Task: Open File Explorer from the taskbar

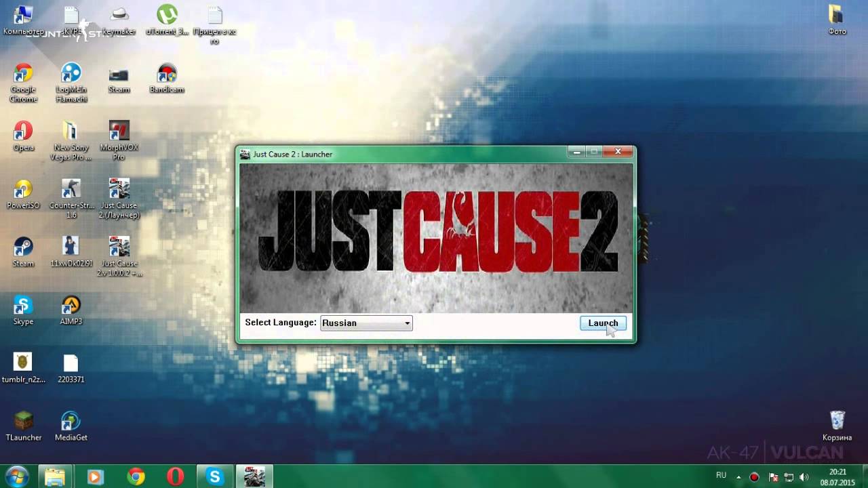Action: click(56, 476)
